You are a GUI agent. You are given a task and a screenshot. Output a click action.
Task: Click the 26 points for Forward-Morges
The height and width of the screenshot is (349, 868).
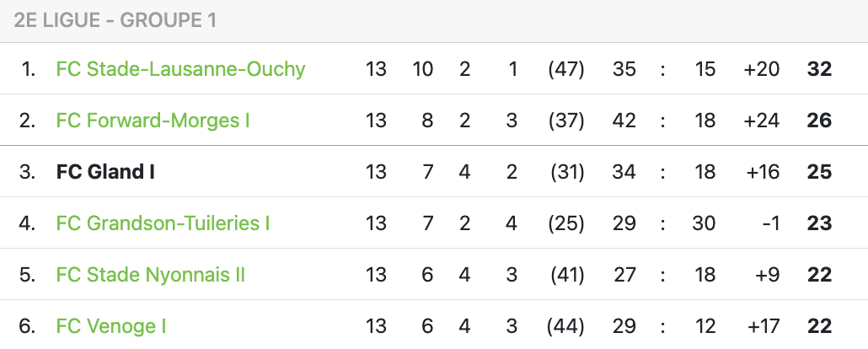[819, 121]
